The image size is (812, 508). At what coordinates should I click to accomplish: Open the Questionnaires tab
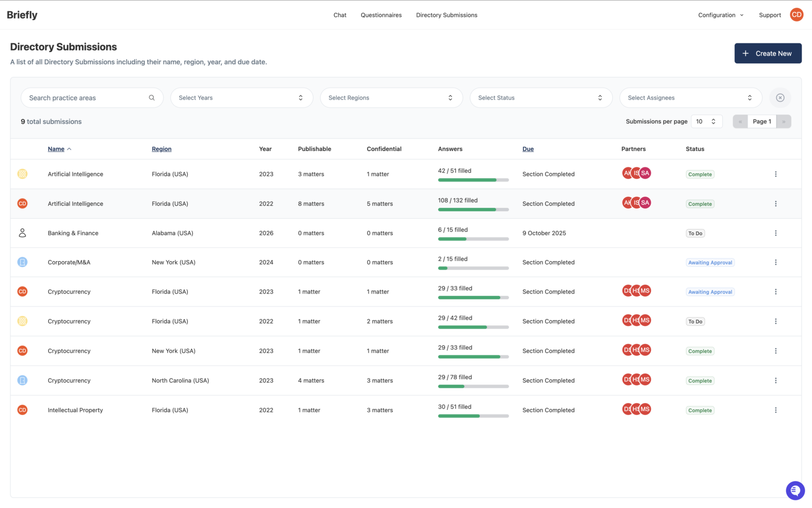(381, 15)
